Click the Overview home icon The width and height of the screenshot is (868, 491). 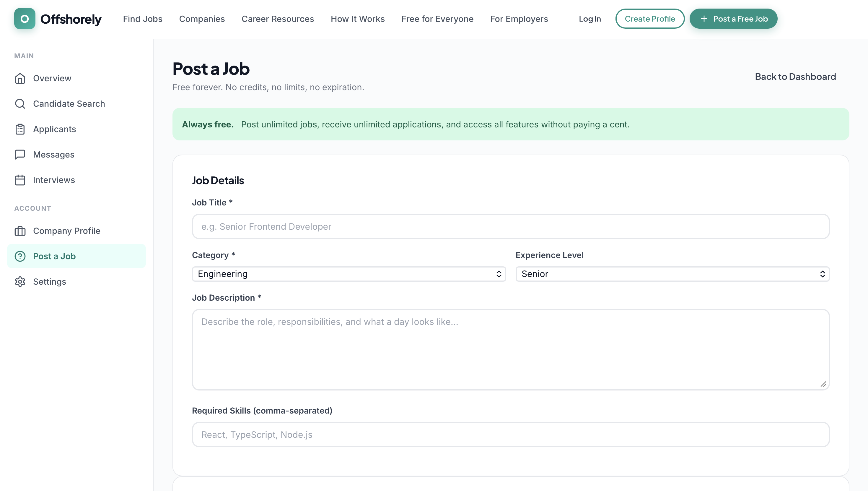(x=20, y=78)
